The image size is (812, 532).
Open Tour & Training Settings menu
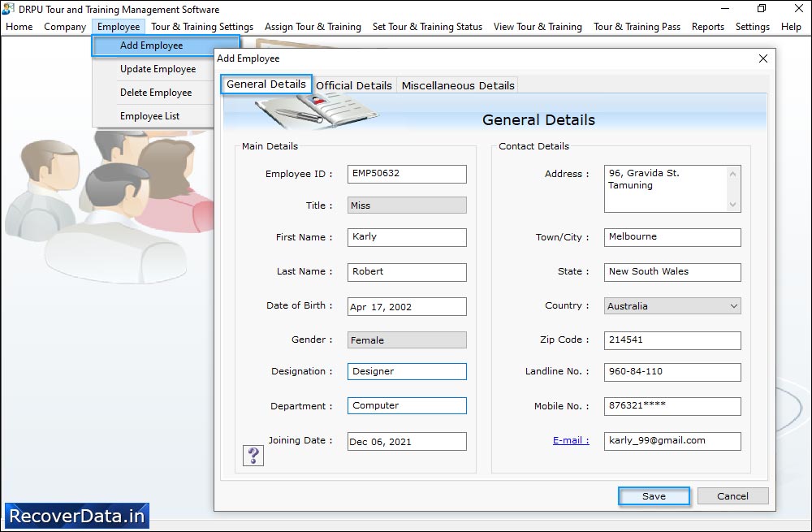tap(202, 27)
